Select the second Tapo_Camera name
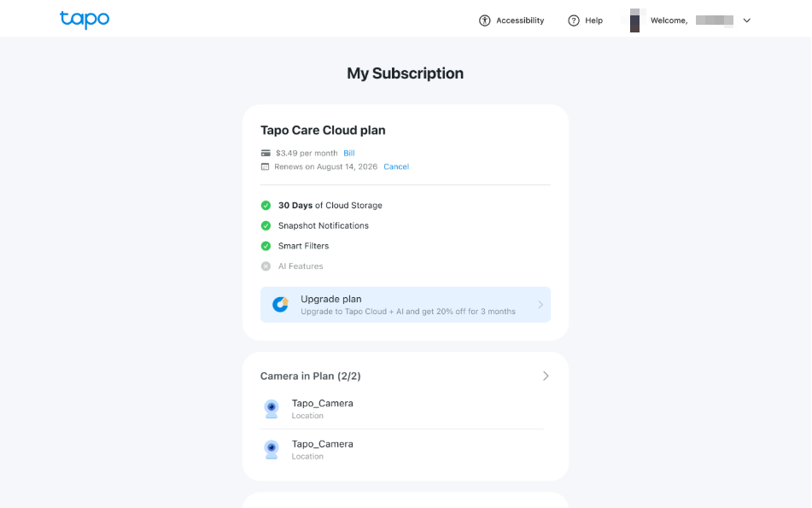This screenshot has width=812, height=508. coord(322,444)
